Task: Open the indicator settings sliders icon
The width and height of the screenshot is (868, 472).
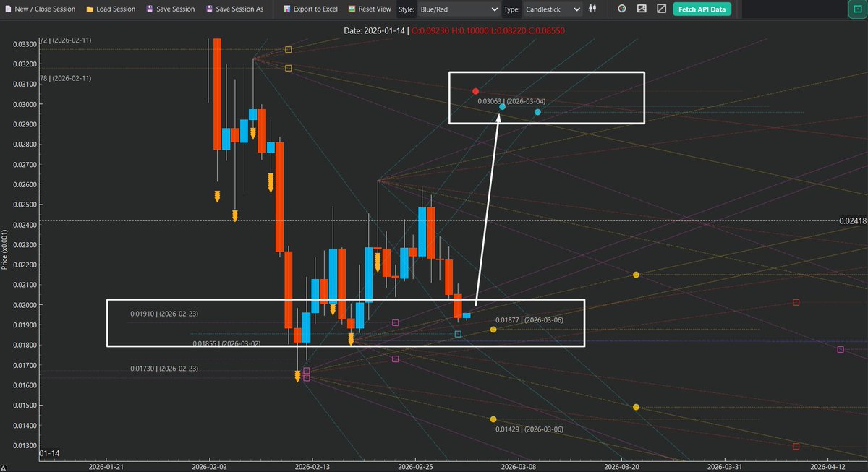Action: (592, 9)
